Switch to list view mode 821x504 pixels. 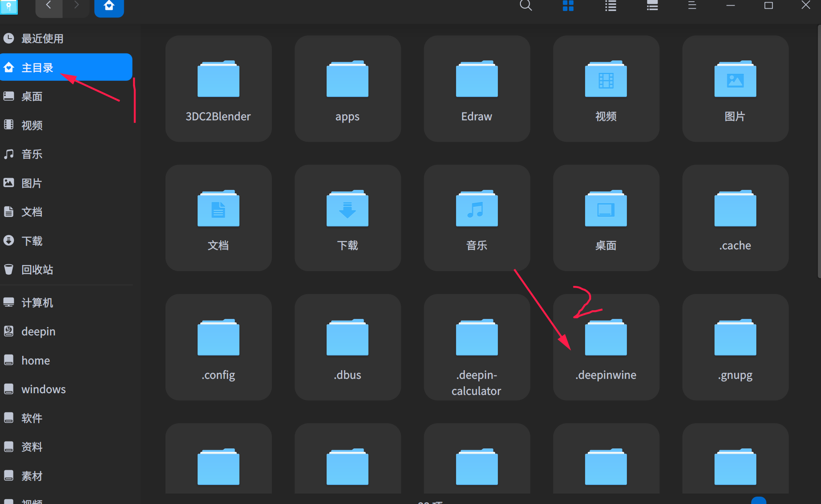610,6
